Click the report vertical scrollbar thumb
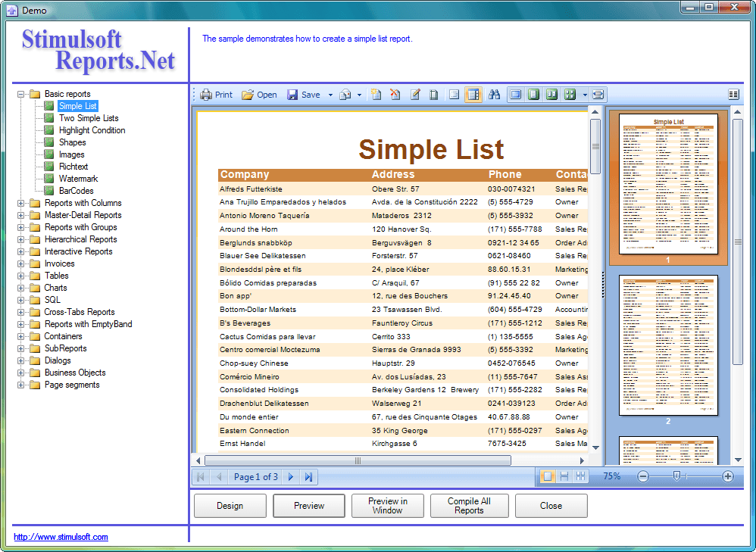 point(595,146)
